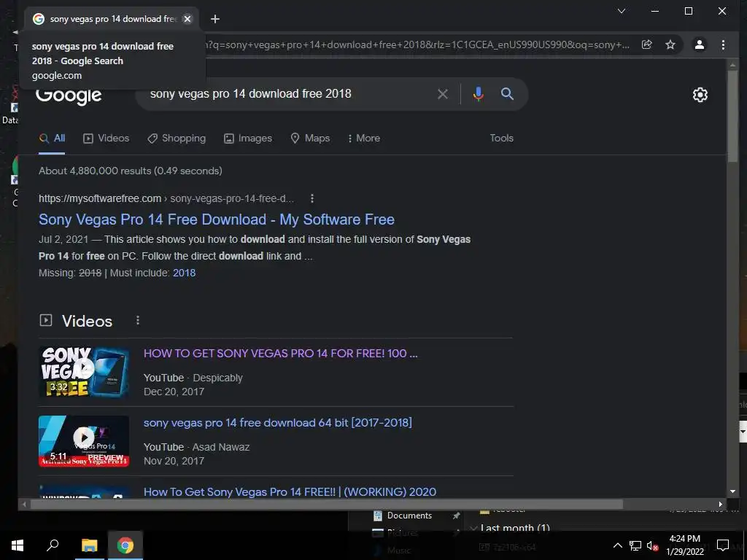The height and width of the screenshot is (560, 747).
Task: Open Sony Vegas Pro 14 Free Download link
Action: 216,219
